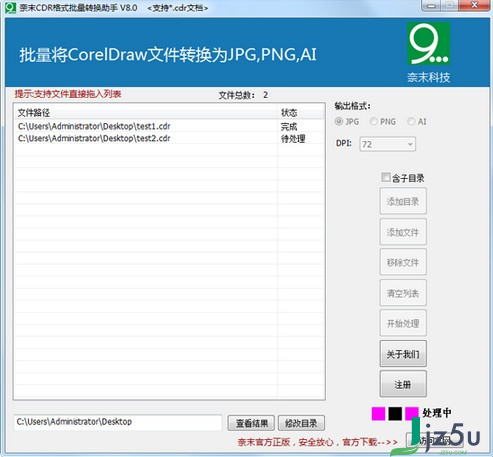Close the converter window
This screenshot has height=457, width=493.
[475, 6]
